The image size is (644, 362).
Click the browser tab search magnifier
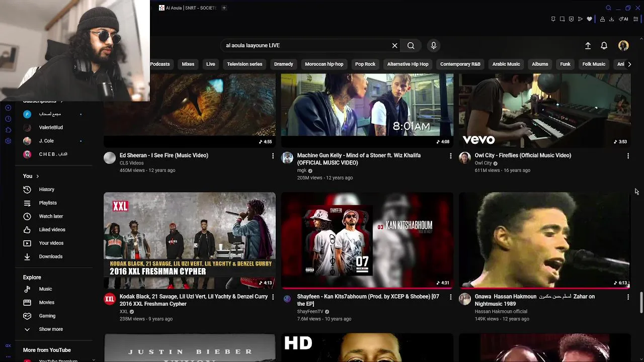[x=608, y=8]
